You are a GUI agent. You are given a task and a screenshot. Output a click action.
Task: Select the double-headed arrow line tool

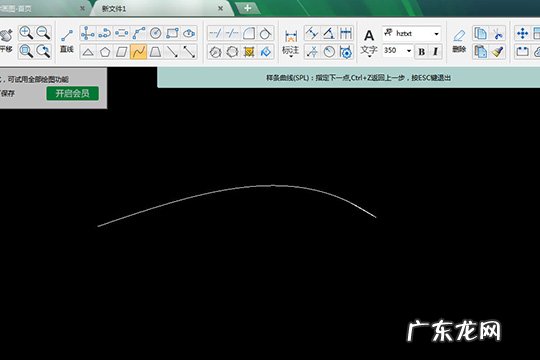189,52
